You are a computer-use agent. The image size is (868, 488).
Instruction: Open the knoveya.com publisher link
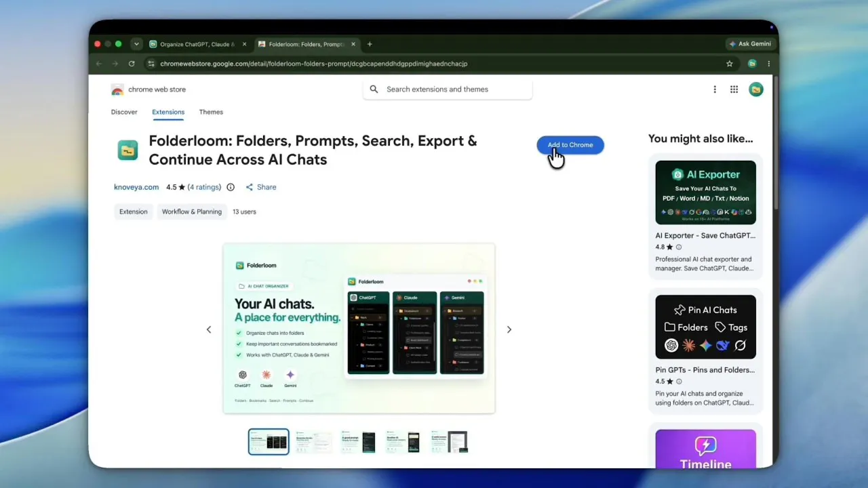click(136, 187)
